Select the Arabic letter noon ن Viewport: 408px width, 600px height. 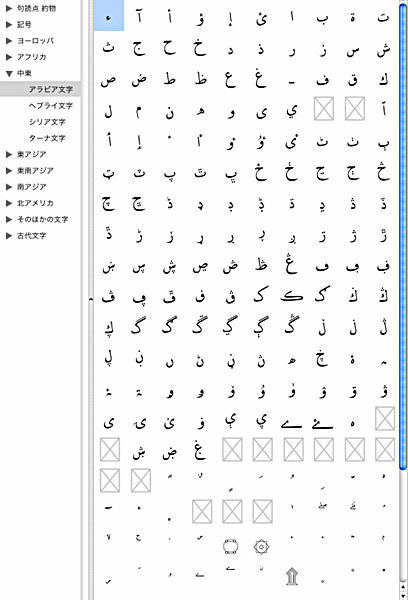tap(170, 111)
